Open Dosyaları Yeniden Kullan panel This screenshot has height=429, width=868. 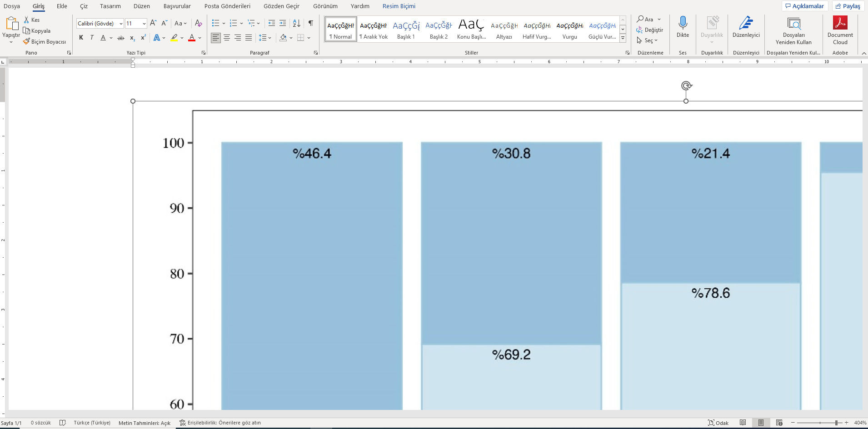(793, 30)
